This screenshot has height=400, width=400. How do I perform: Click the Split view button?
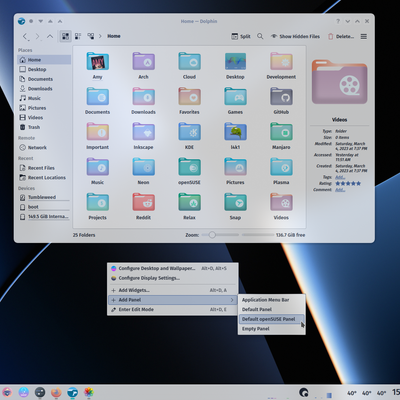pyautogui.click(x=241, y=36)
